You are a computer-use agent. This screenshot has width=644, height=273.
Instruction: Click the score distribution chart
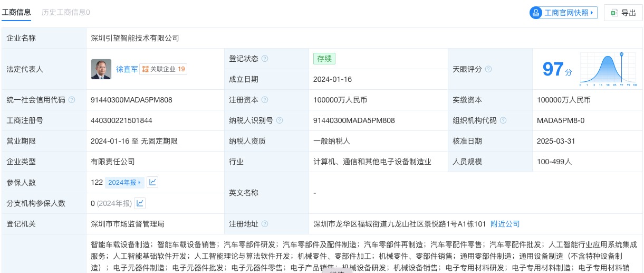pos(609,69)
